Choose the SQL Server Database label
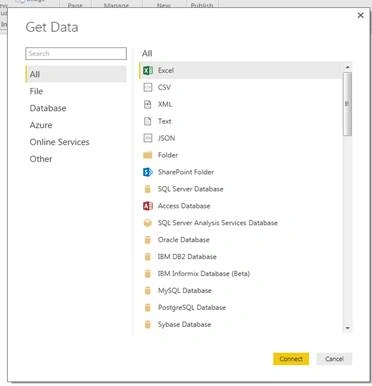The height and width of the screenshot is (386, 372). point(191,189)
